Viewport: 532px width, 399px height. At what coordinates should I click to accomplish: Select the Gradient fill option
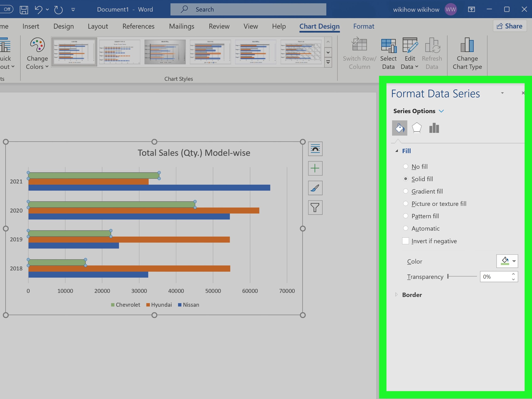[406, 191]
